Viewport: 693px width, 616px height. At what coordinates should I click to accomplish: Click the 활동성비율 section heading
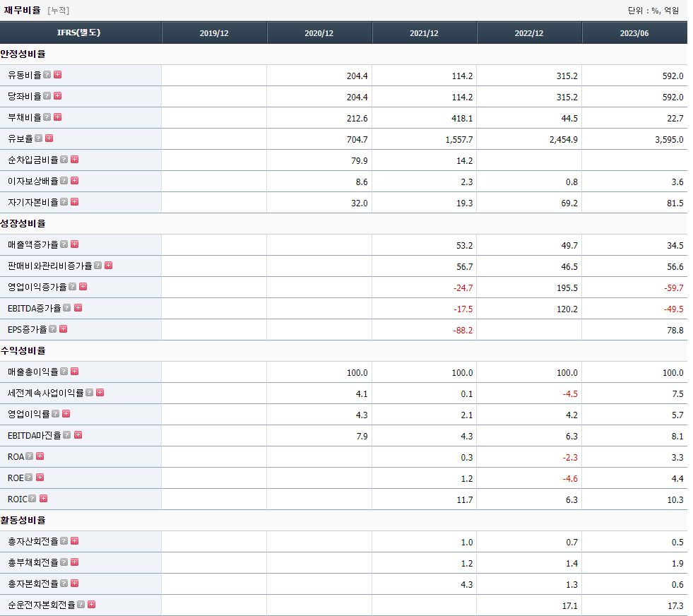pos(23,521)
